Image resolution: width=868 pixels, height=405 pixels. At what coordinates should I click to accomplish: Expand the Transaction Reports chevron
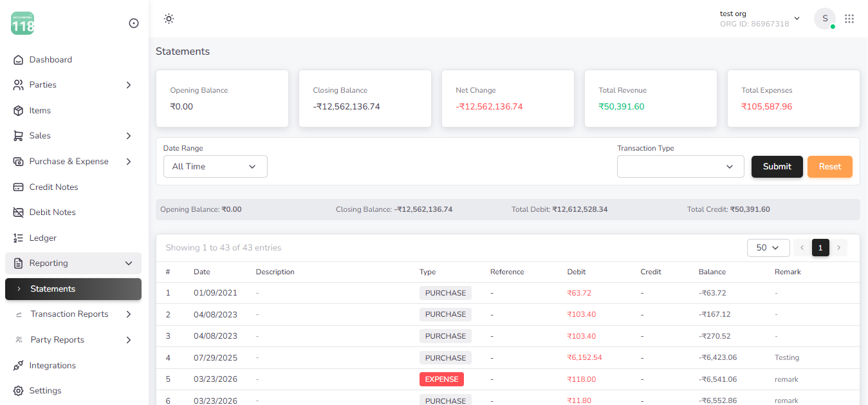(x=129, y=314)
